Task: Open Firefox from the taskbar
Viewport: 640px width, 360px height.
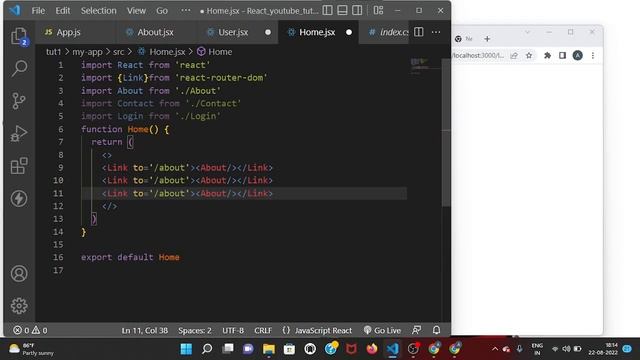Action: coord(372,349)
